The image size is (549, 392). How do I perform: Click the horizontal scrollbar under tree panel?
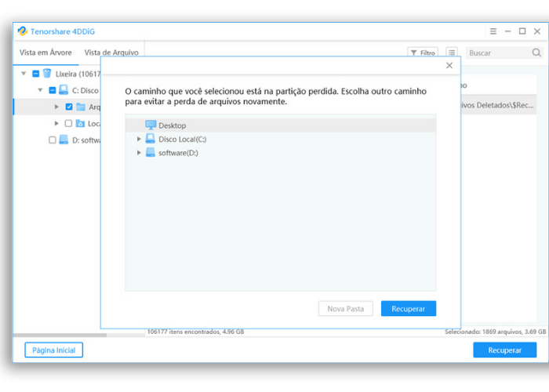[60, 335]
